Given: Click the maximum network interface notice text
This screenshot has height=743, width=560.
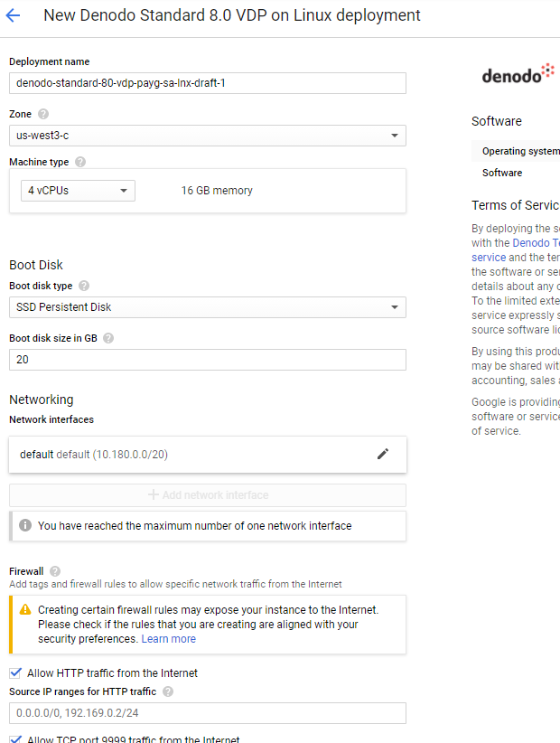Looking at the screenshot, I should (x=194, y=526).
